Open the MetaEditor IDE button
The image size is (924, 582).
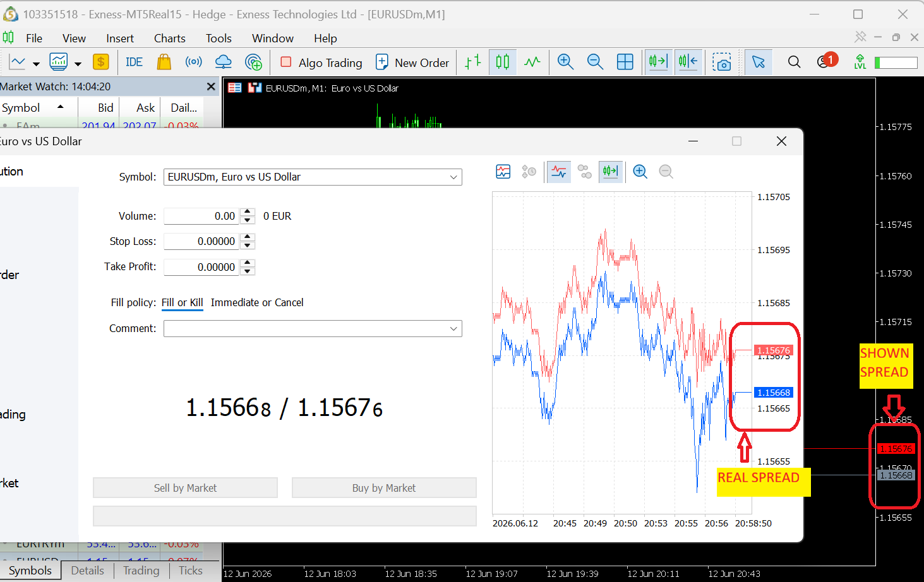click(134, 62)
